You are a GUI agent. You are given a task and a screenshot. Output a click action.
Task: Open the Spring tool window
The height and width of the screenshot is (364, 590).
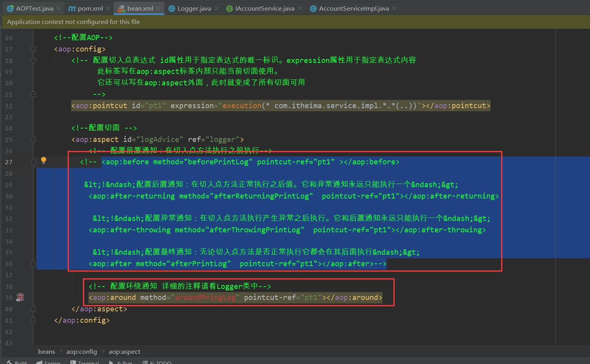pos(48,362)
